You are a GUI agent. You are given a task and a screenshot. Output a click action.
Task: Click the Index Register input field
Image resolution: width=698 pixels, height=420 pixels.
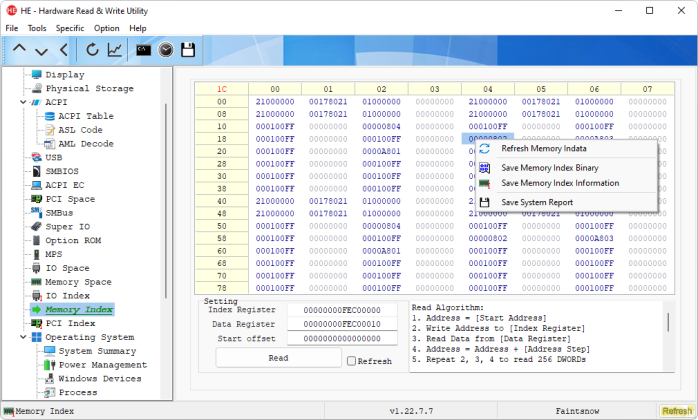(x=342, y=310)
